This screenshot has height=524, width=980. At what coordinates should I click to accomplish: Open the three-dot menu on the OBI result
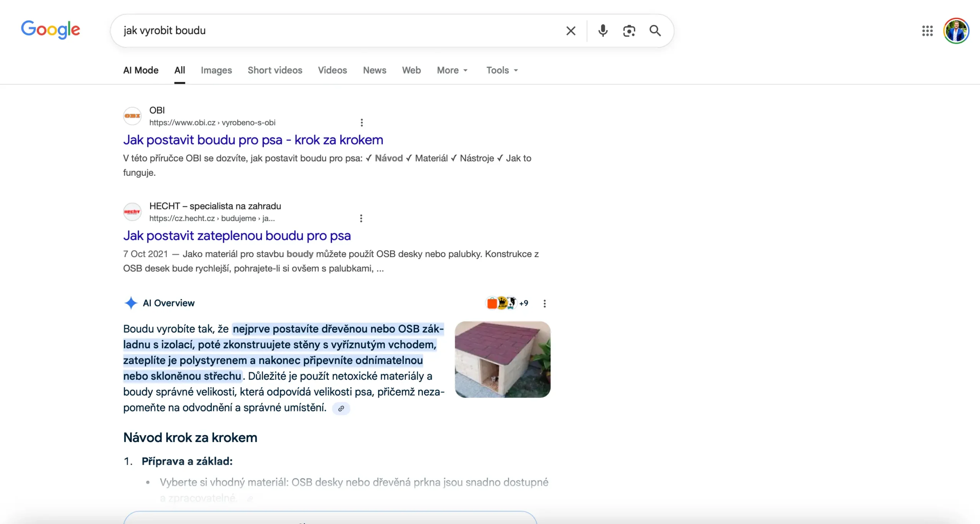click(x=361, y=122)
